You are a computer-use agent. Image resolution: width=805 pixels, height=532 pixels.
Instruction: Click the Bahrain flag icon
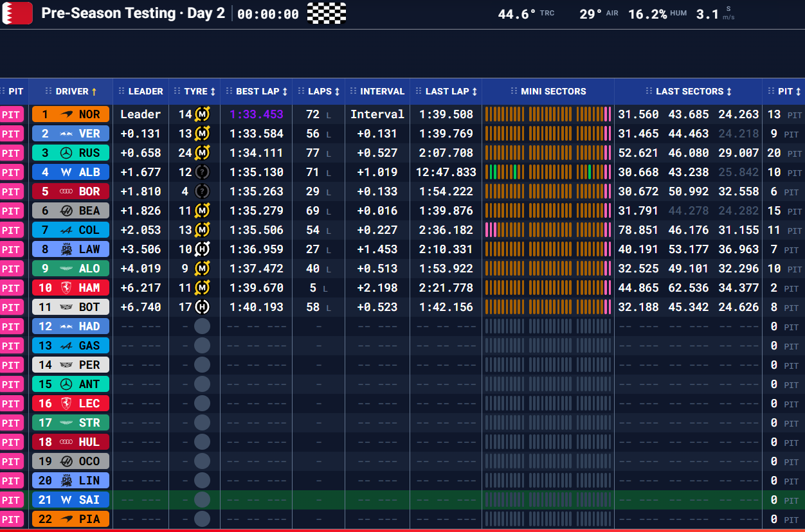click(x=17, y=13)
